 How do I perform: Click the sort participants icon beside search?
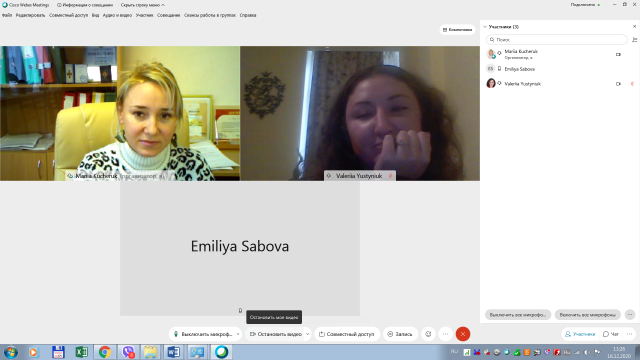tap(634, 40)
